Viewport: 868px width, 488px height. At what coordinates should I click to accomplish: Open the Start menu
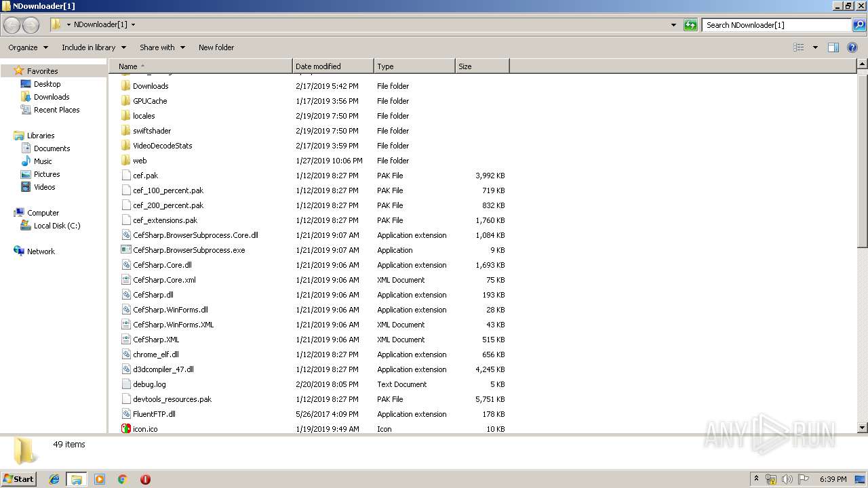pos(19,479)
